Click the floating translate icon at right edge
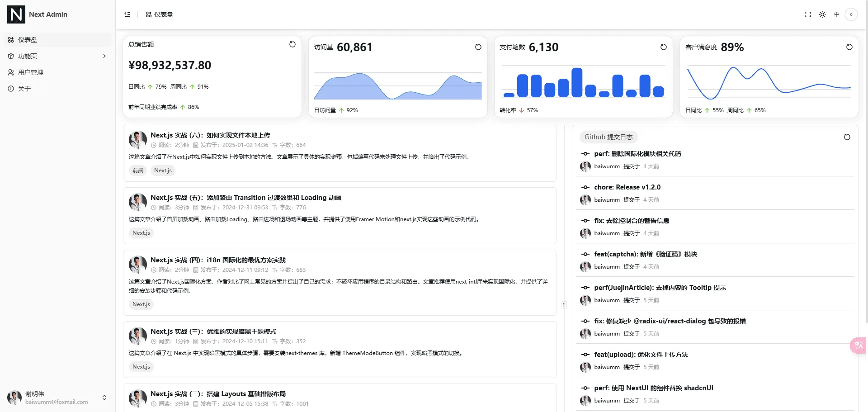The image size is (868, 412). (x=859, y=346)
